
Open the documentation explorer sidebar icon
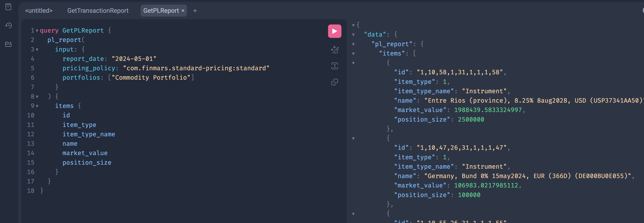[9, 7]
